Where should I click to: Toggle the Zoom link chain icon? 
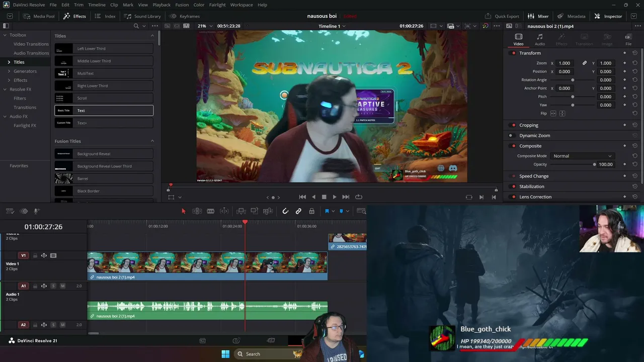(585, 63)
